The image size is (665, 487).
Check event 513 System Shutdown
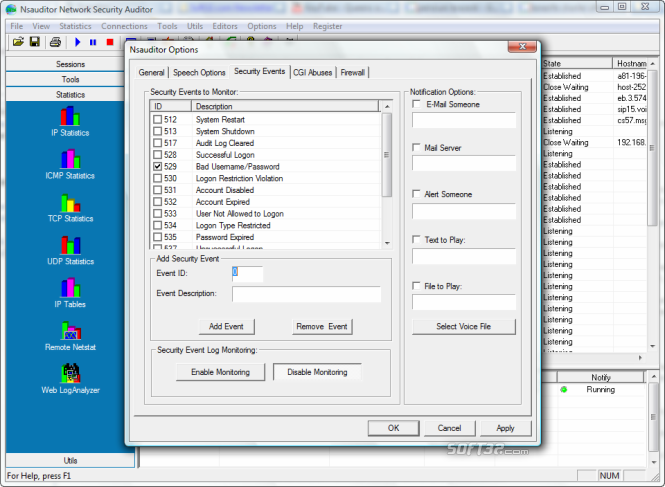tap(157, 131)
